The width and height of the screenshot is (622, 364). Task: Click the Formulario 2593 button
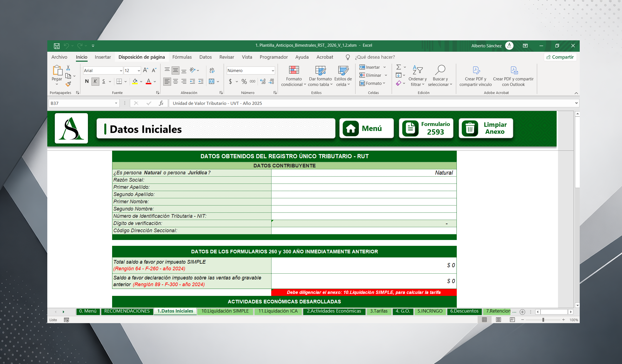[426, 128]
